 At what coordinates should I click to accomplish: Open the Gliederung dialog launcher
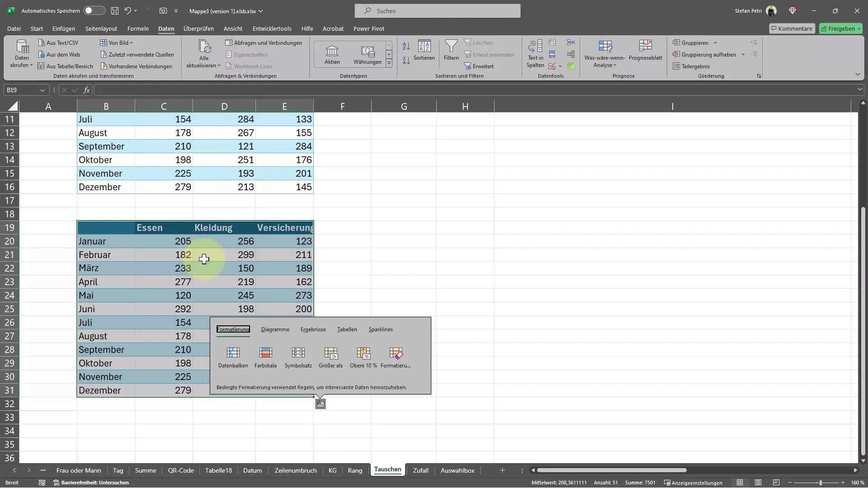[x=759, y=76]
